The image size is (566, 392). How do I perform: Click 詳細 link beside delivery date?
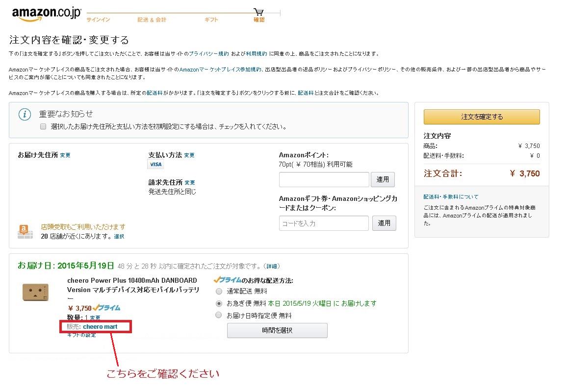pyautogui.click(x=272, y=266)
